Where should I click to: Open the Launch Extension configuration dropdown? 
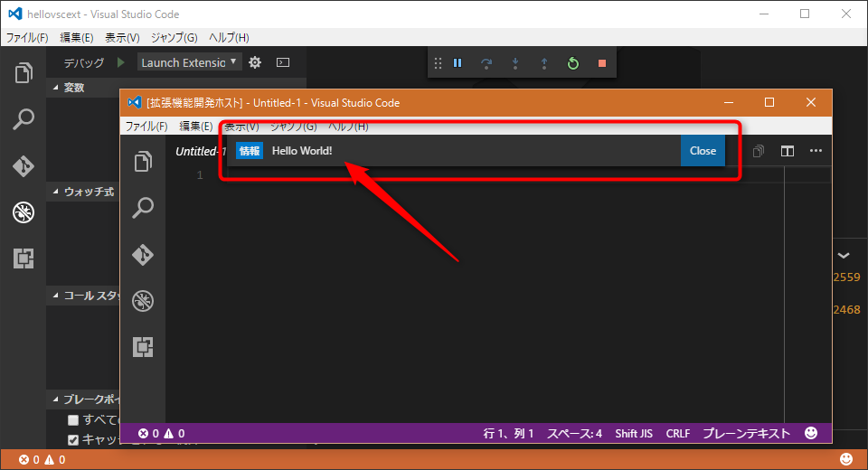tap(189, 62)
